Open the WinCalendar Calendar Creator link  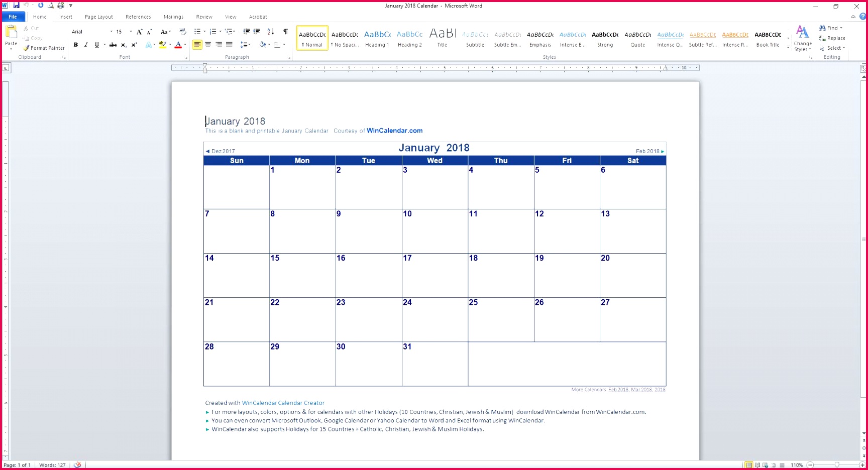tap(283, 403)
